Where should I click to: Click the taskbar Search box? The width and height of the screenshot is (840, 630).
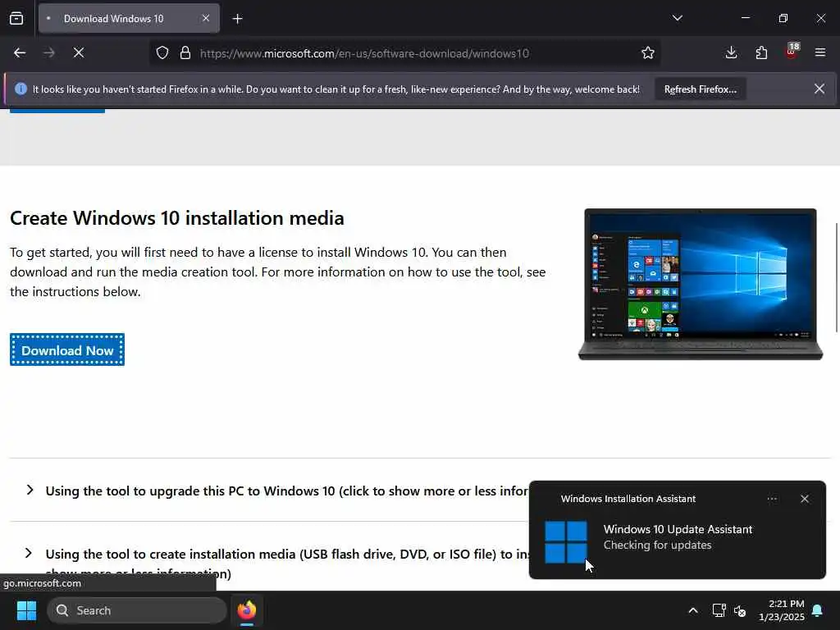coord(137,610)
